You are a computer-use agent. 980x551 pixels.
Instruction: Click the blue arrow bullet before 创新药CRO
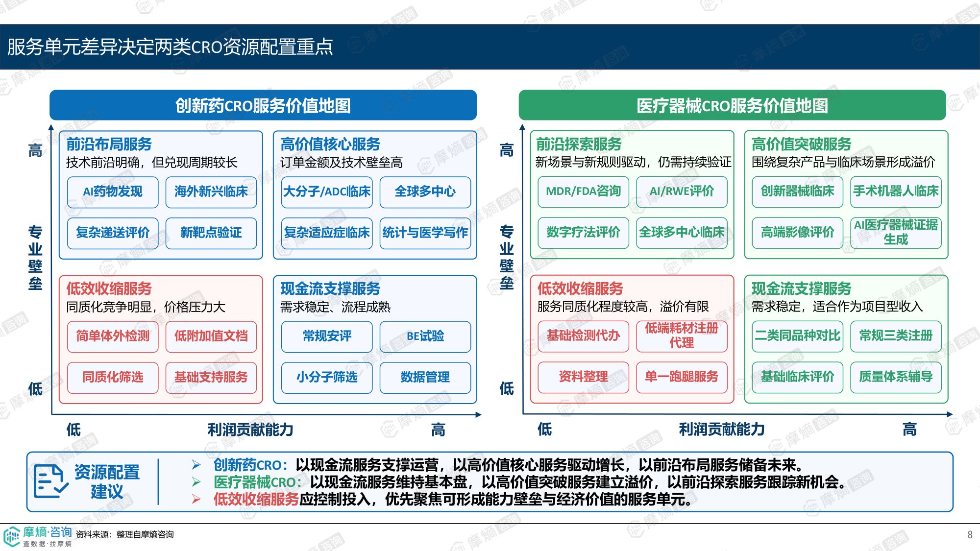point(196,465)
